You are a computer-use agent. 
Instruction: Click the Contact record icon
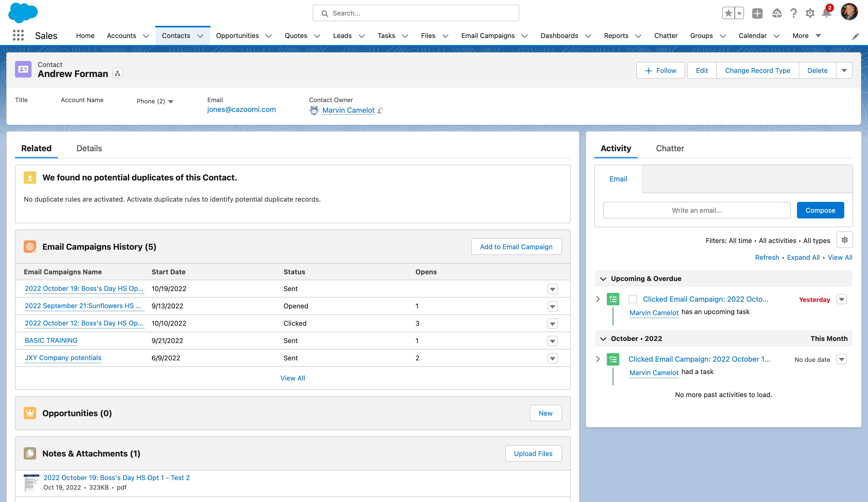pyautogui.click(x=24, y=69)
